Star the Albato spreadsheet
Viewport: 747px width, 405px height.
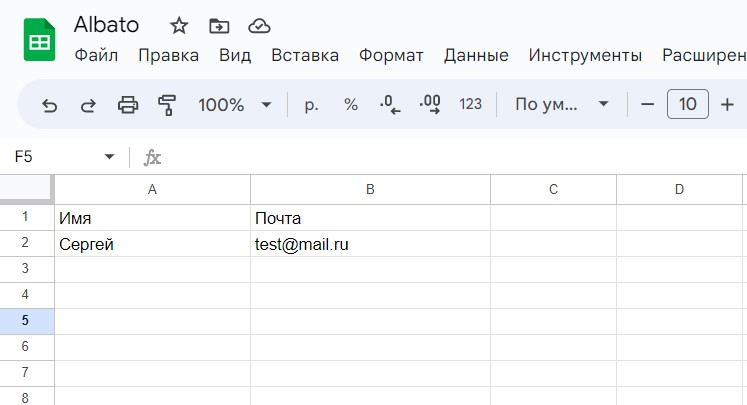point(179,26)
